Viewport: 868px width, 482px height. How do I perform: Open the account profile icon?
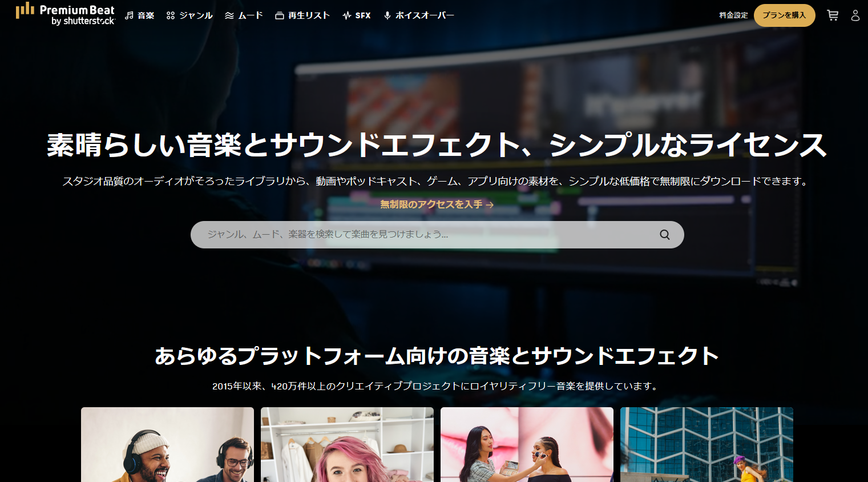point(855,15)
